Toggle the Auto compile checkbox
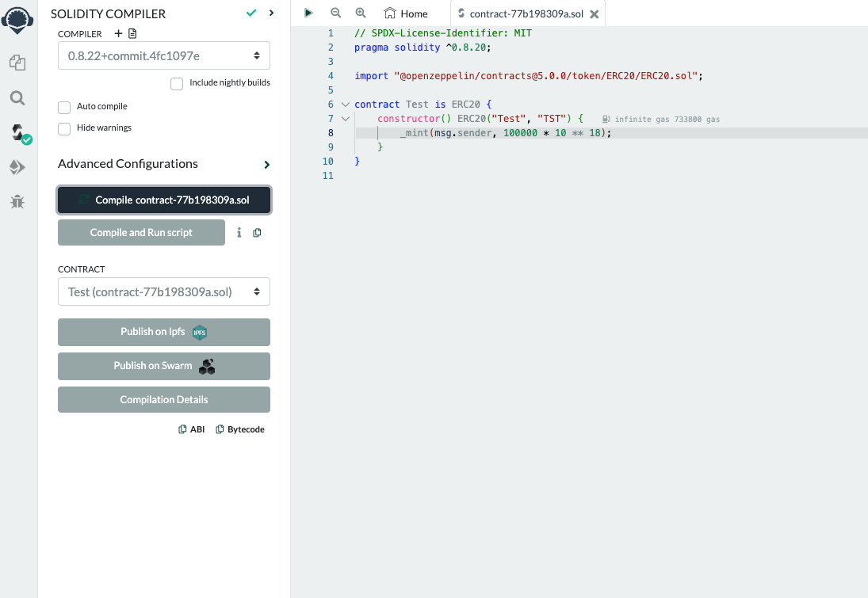The width and height of the screenshot is (868, 598). (64, 107)
